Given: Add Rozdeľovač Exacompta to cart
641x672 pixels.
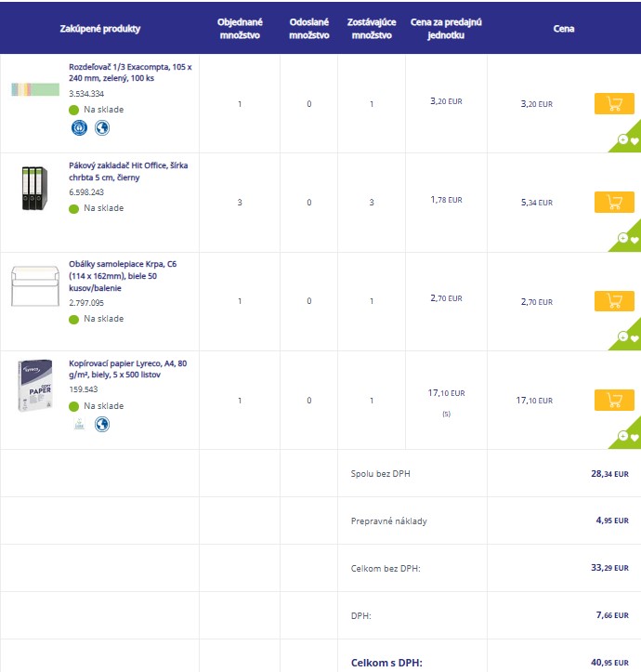Looking at the screenshot, I should [x=614, y=103].
